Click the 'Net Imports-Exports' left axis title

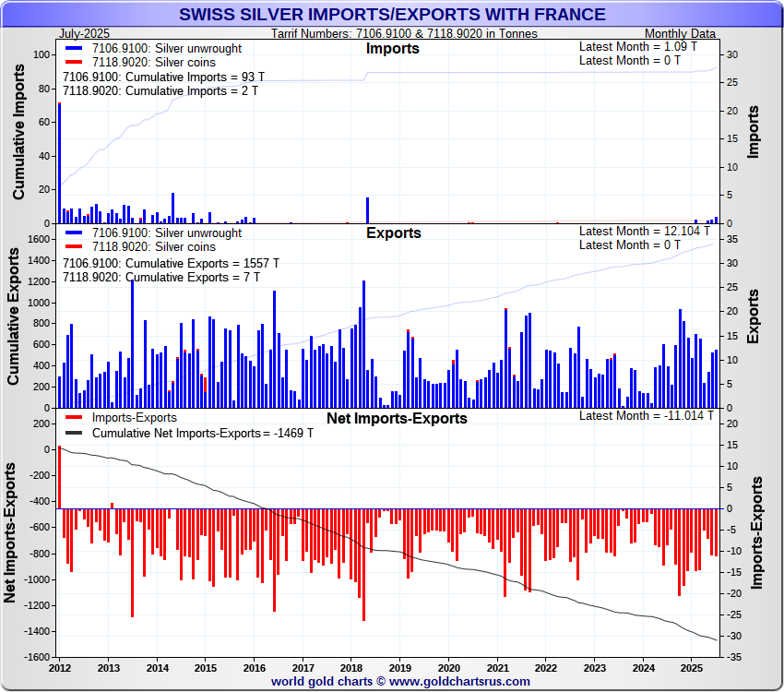pyautogui.click(x=9, y=532)
